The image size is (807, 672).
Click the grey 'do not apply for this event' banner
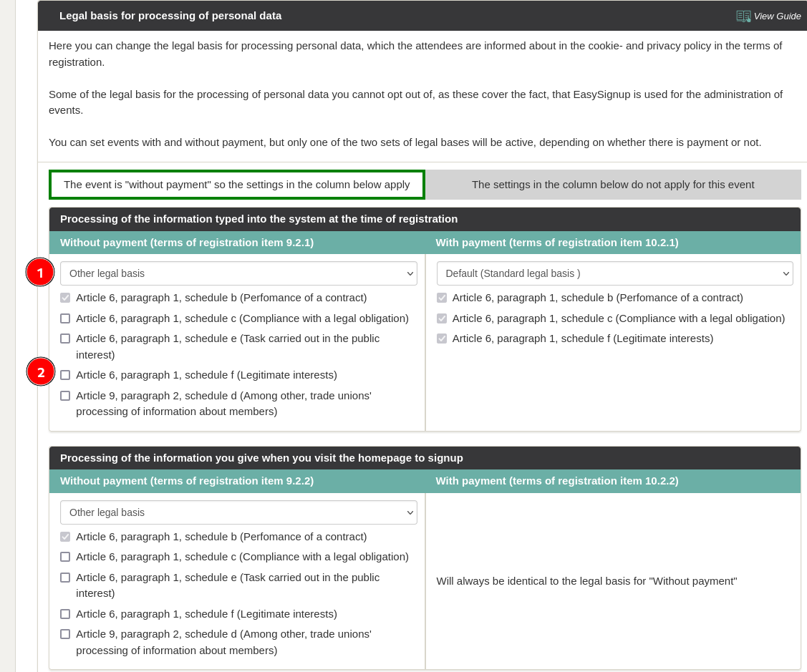(x=613, y=185)
